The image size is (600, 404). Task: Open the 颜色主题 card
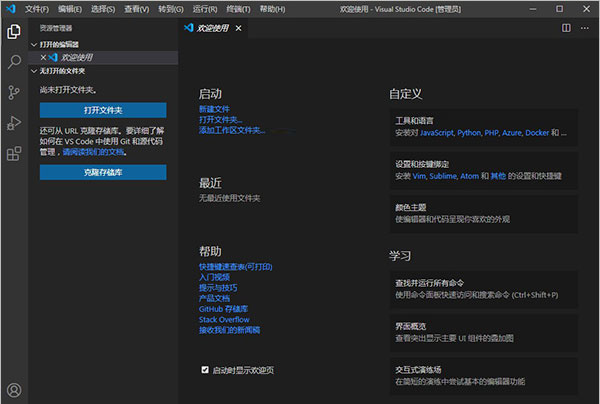[x=484, y=213]
